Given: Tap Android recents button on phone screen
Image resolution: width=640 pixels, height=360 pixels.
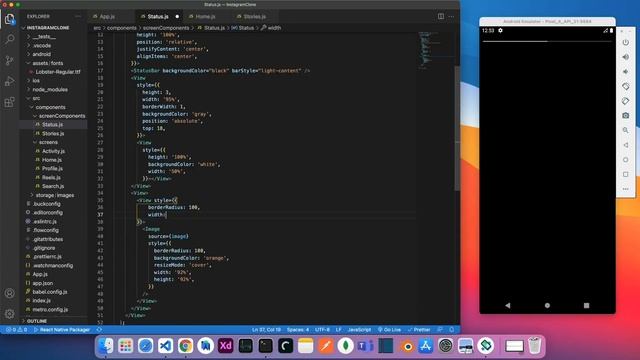Looking at the screenshot, I should pyautogui.click(x=586, y=305).
